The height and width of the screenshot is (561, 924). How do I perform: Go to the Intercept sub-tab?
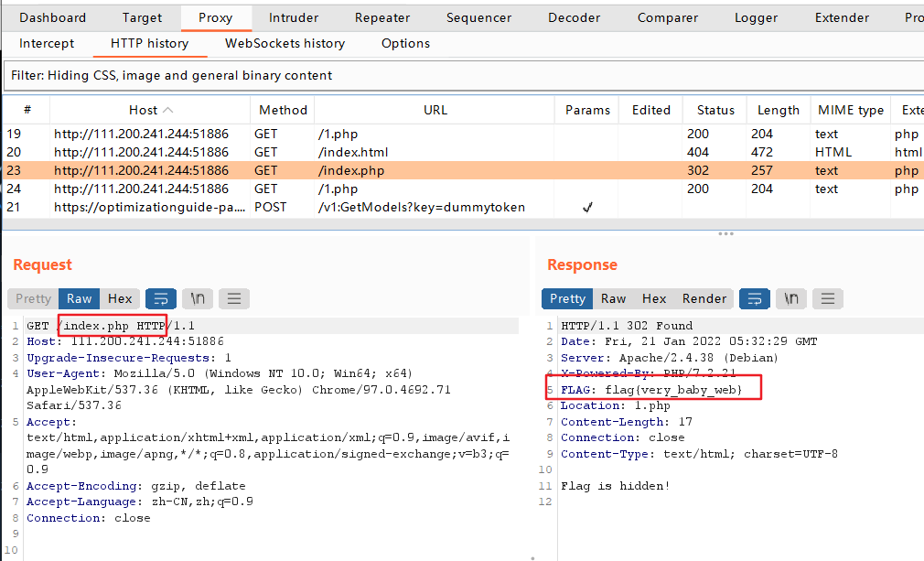47,43
